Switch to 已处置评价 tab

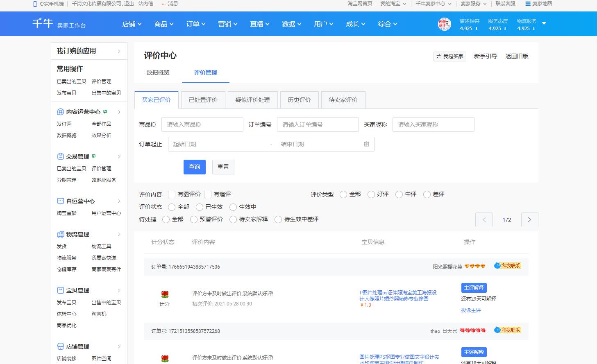pos(203,100)
